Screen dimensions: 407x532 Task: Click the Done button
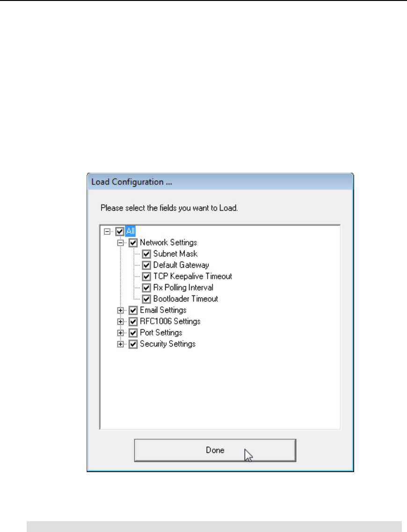click(215, 450)
